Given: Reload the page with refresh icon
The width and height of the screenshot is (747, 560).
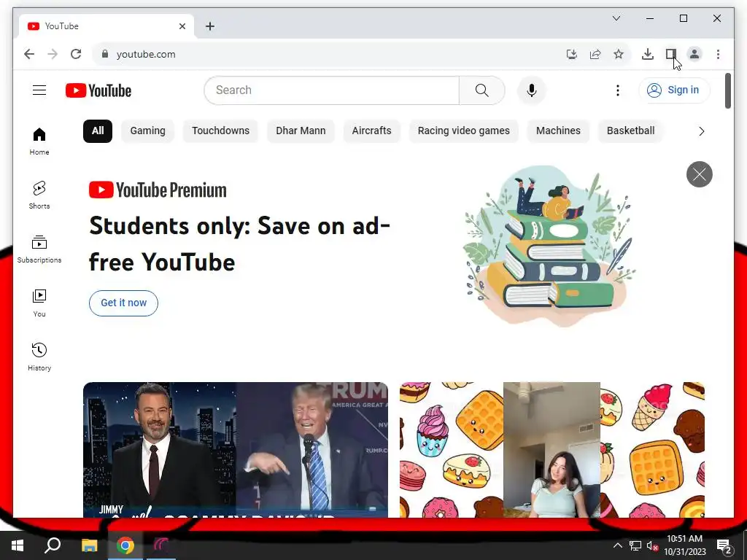Looking at the screenshot, I should [76, 54].
